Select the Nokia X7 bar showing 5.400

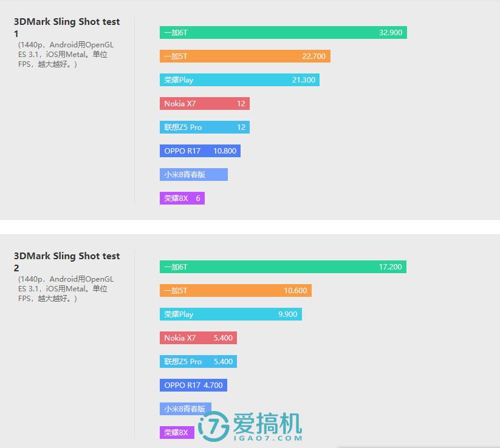point(198,338)
